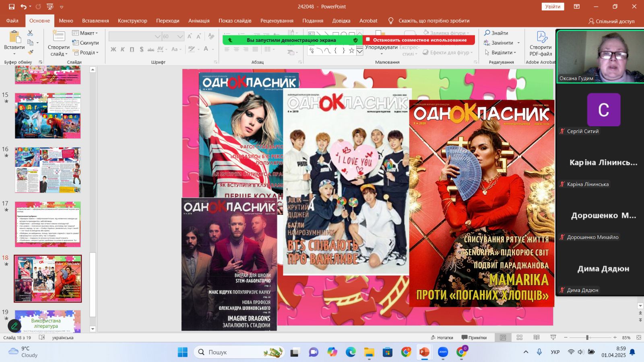Clear all formatting icon
644x362 pixels.
pos(211,36)
